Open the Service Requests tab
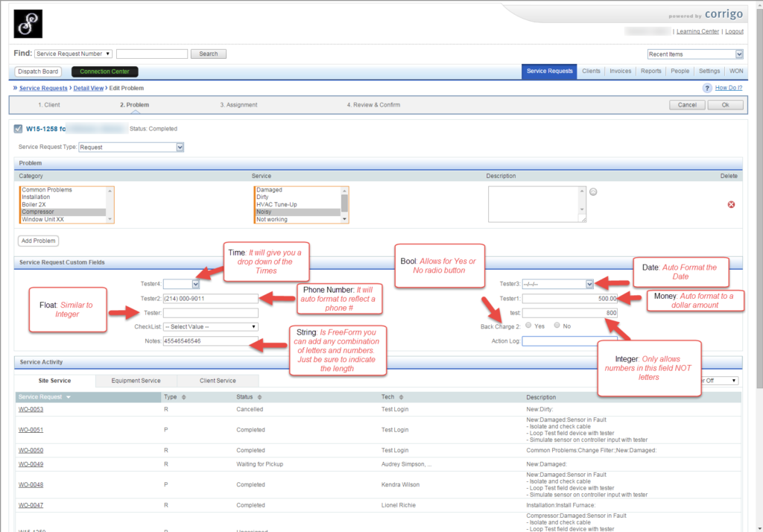763x532 pixels. [549, 71]
